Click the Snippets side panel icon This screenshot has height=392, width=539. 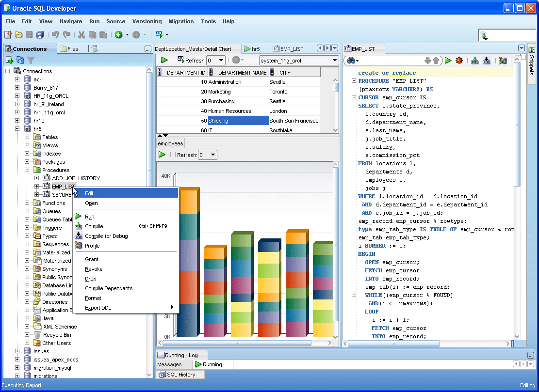[531, 50]
